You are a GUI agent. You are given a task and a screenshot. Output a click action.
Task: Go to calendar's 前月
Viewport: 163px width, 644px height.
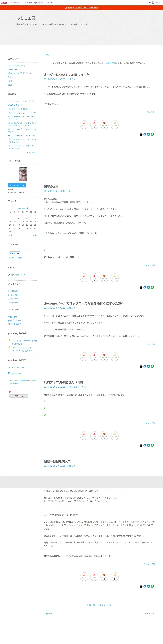click(11, 235)
